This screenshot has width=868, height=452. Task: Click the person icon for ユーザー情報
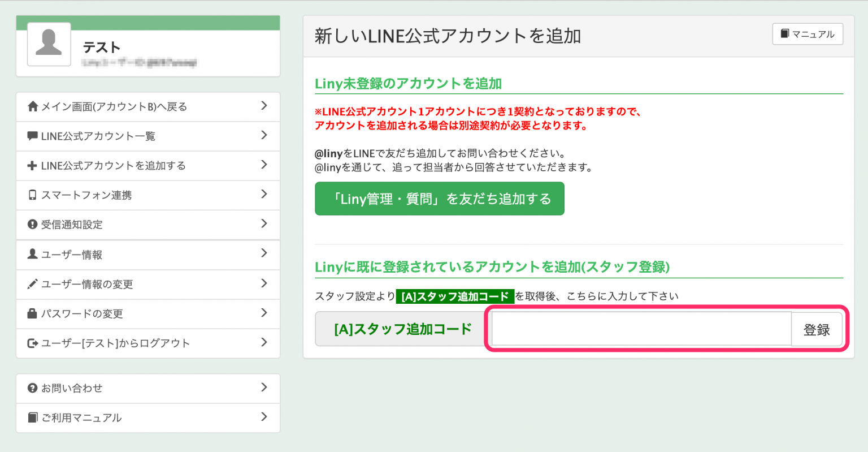(x=33, y=254)
